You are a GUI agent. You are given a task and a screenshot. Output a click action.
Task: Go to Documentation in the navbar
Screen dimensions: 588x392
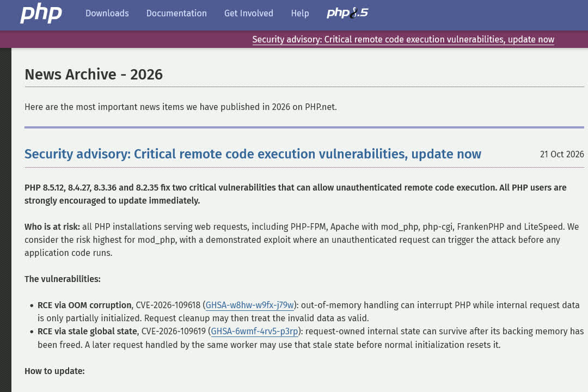(176, 13)
